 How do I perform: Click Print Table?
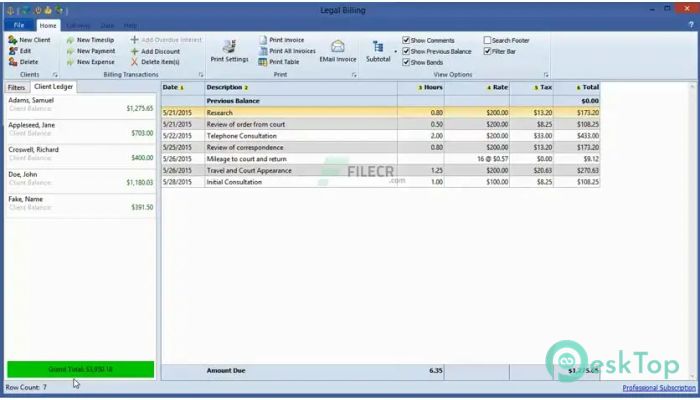pos(279,62)
